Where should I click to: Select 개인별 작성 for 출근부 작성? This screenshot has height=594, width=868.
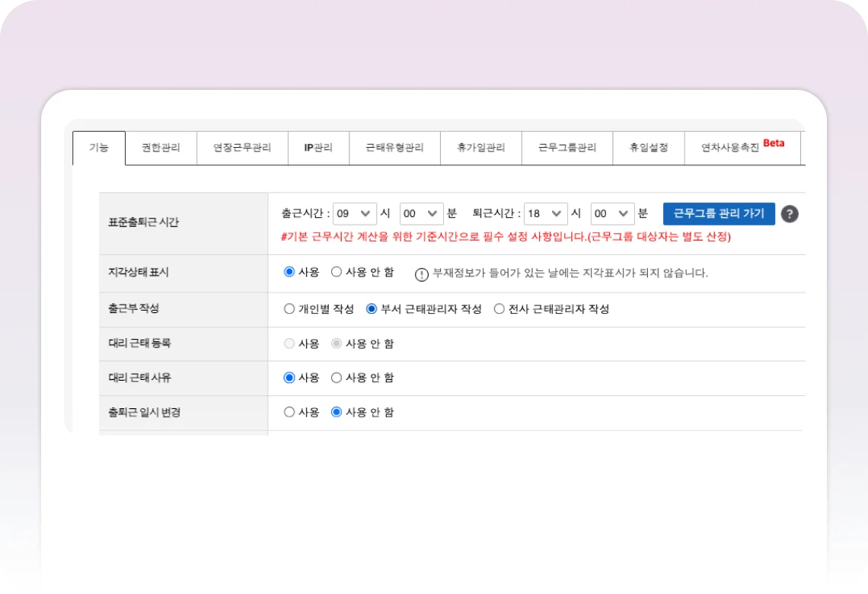(289, 309)
